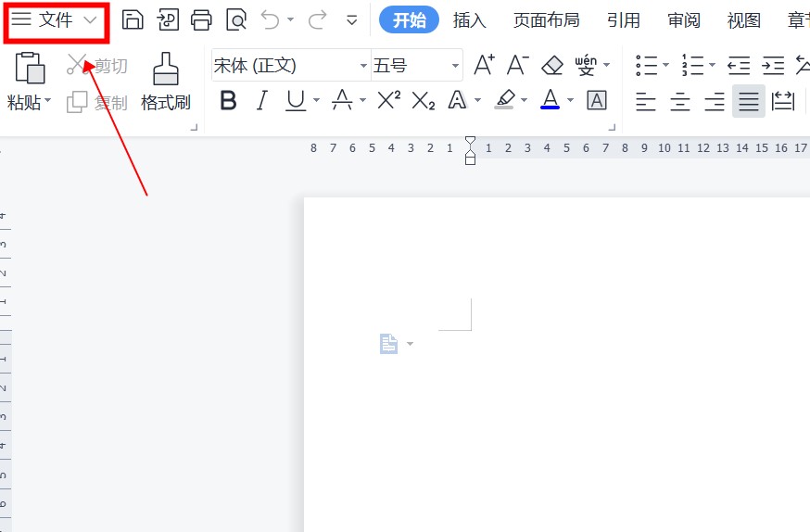Decrease font size with A- icon
810x532 pixels.
click(518, 65)
